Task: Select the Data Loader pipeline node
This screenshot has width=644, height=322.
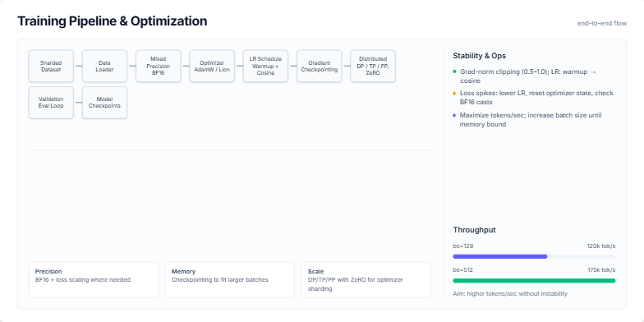Action: (x=105, y=66)
